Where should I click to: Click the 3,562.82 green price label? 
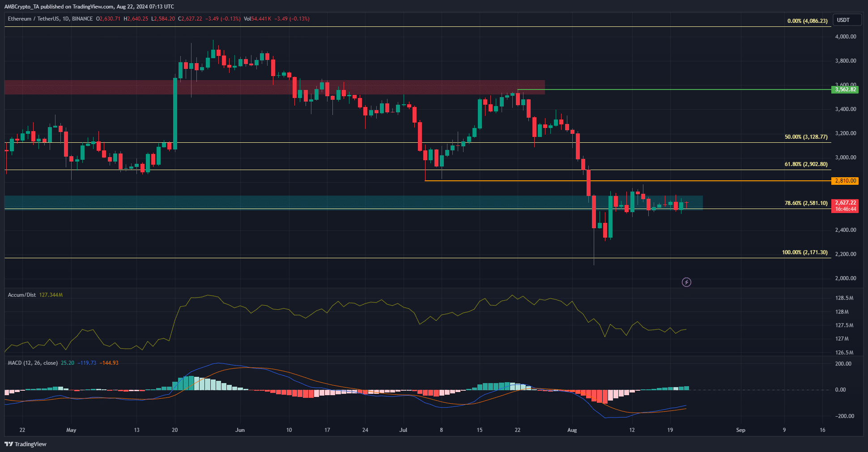coord(845,90)
